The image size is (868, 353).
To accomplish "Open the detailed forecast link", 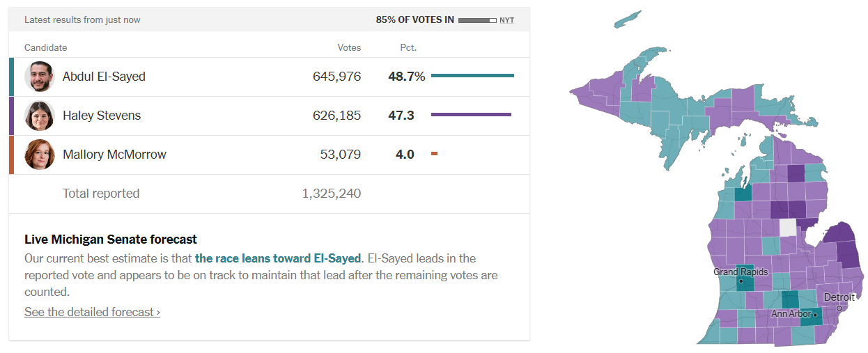I will 92,312.
